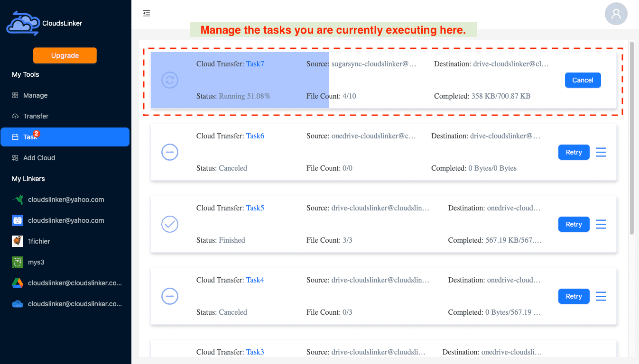The image size is (639, 364).
Task: Click the Upgrade button
Action: (x=65, y=55)
